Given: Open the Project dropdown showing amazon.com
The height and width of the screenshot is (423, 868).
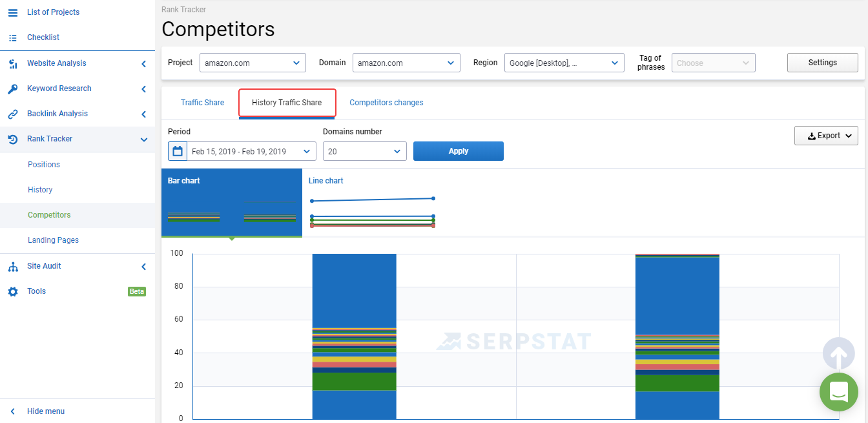Looking at the screenshot, I should (253, 63).
